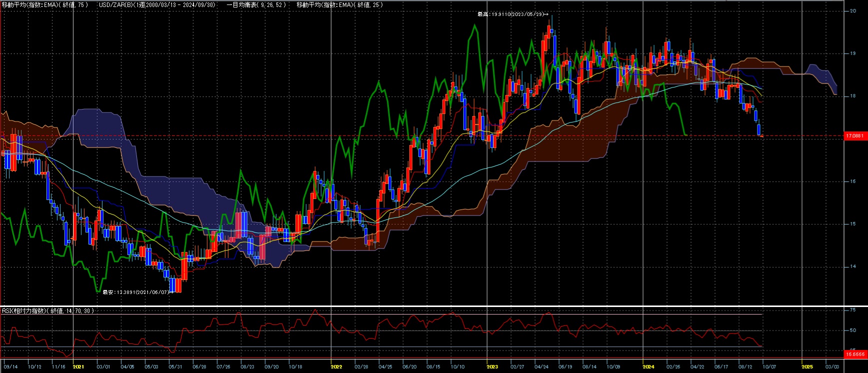Click the red RSI current value label
868x373 pixels.
pos(855,354)
